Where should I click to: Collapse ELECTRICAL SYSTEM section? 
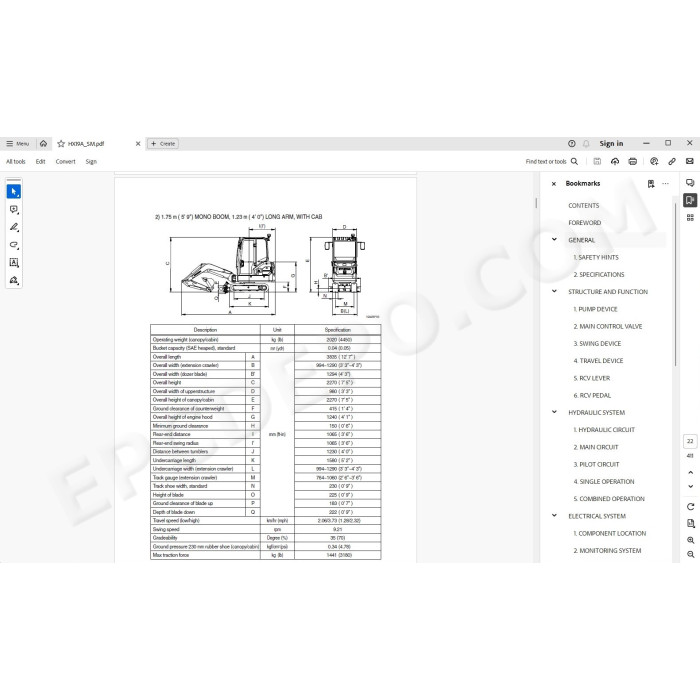tap(554, 516)
